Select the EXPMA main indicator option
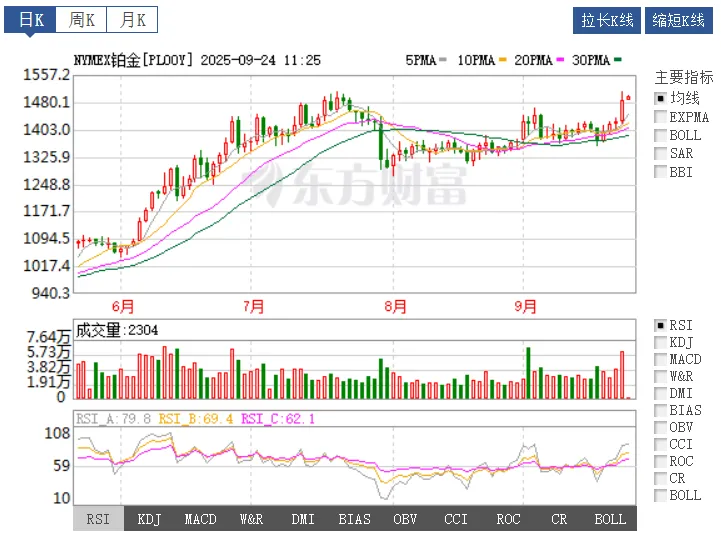 [x=660, y=116]
